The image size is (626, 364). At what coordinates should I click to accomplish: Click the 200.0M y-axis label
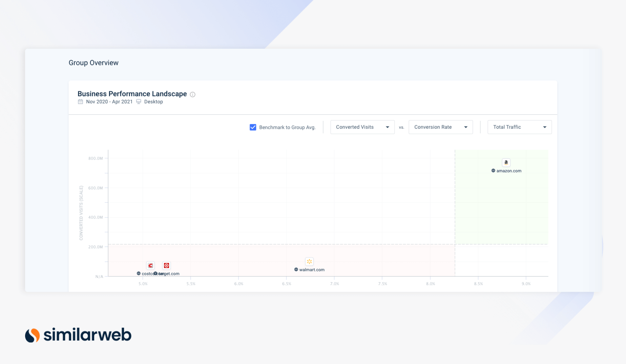(x=96, y=247)
